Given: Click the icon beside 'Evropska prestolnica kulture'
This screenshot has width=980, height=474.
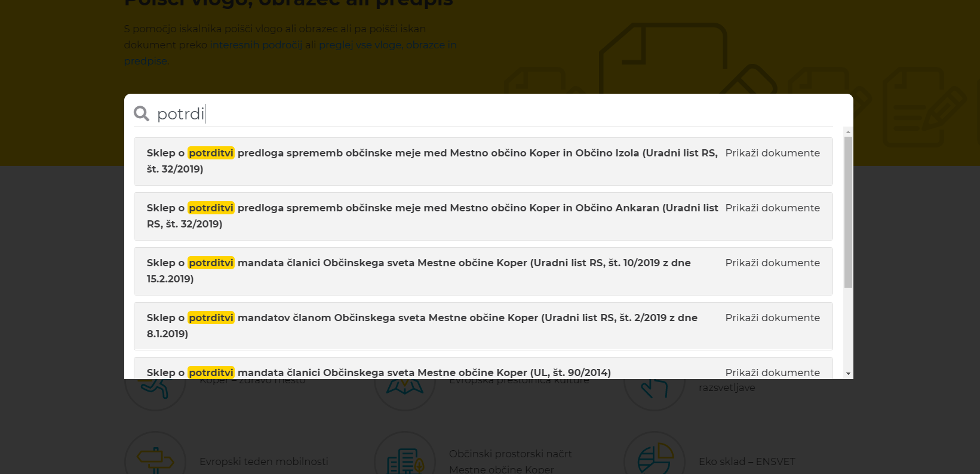Looking at the screenshot, I should (x=405, y=394).
